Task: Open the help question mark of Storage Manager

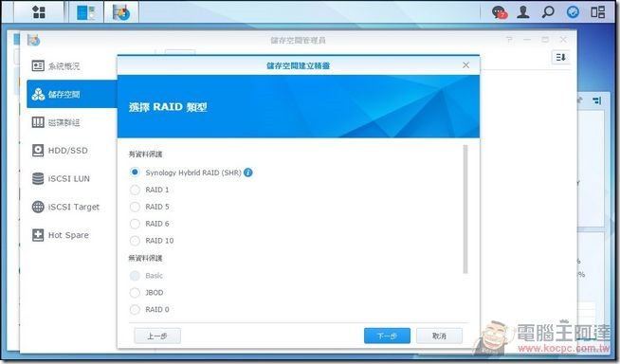Action: point(509,40)
